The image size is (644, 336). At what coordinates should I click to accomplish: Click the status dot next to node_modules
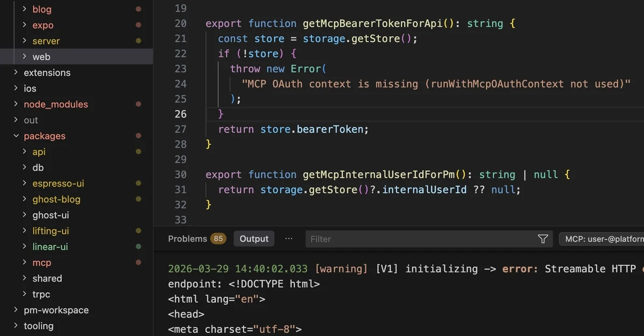coord(138,104)
